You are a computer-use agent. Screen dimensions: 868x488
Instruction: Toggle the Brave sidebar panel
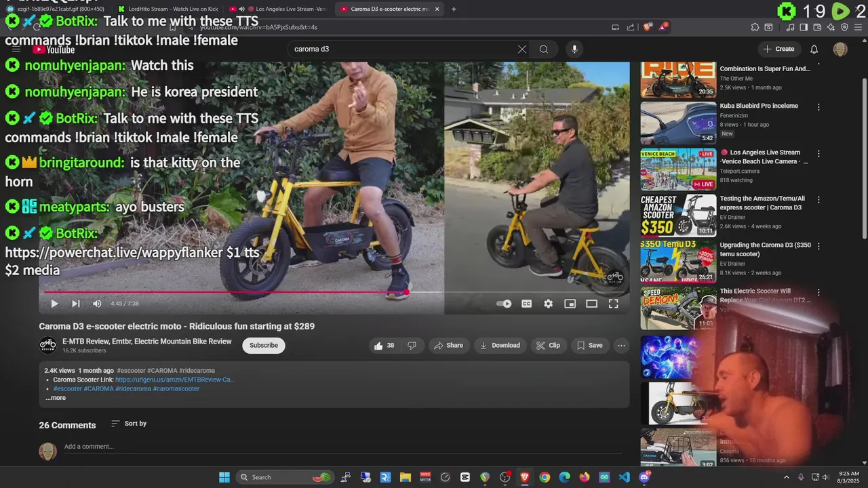(804, 27)
